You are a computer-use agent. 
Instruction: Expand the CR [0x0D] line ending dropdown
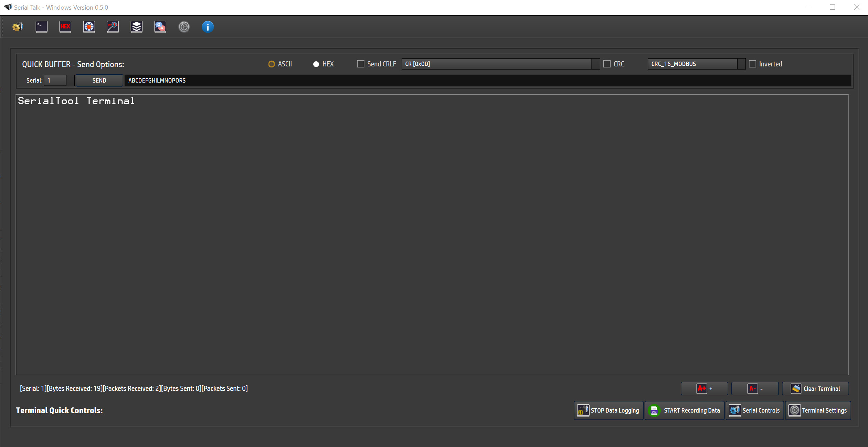click(x=595, y=64)
